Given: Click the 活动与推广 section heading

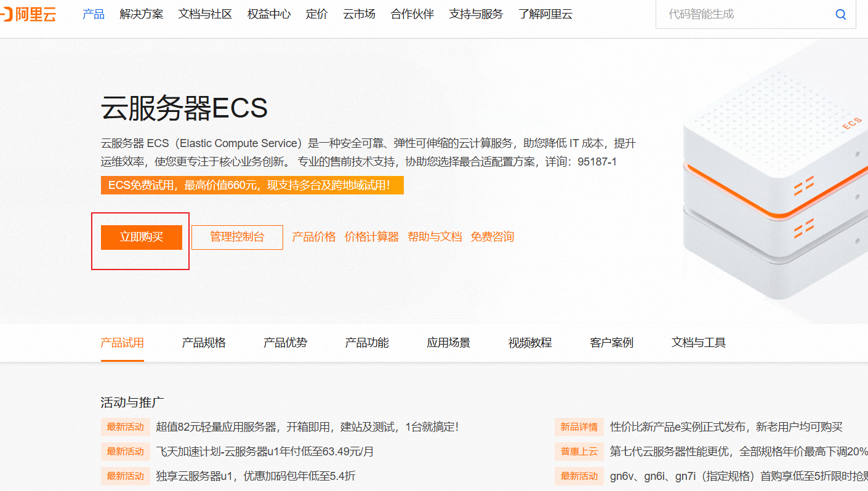Looking at the screenshot, I should tap(132, 402).
